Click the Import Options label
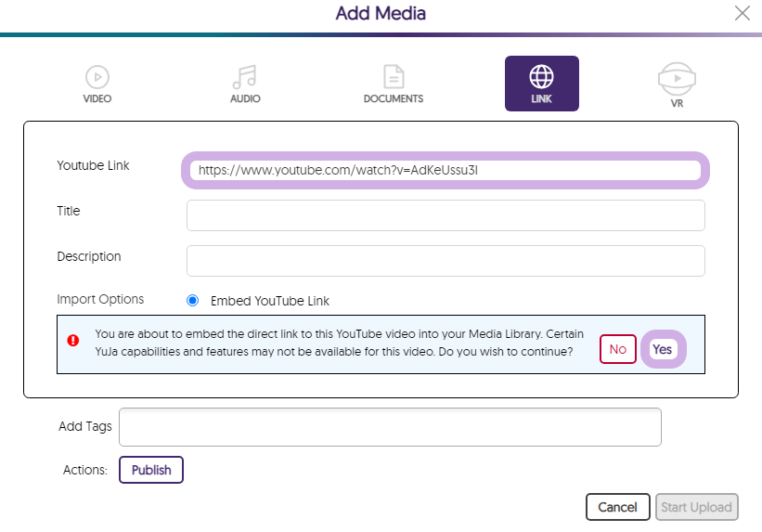Screen dimensions: 762x532 100,300
